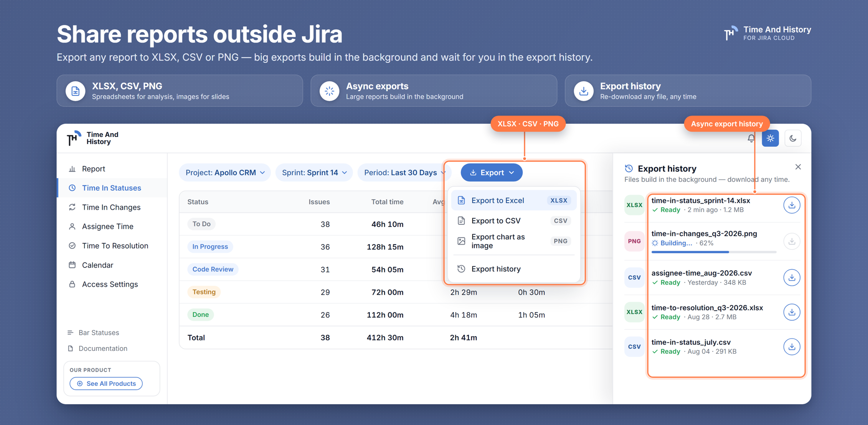Click the CSV tag in export menu
Viewport: 868px width, 425px height.
(x=560, y=221)
